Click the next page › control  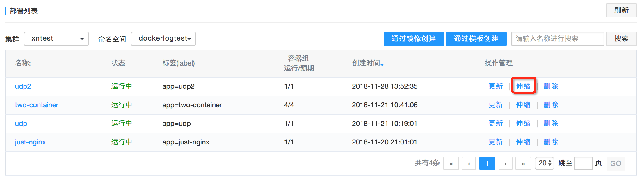pyautogui.click(x=505, y=163)
